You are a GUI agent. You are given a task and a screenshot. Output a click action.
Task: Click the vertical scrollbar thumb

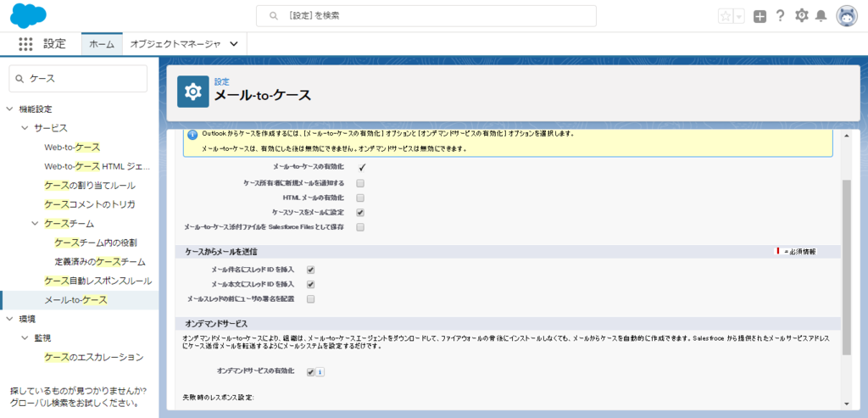pos(847,267)
